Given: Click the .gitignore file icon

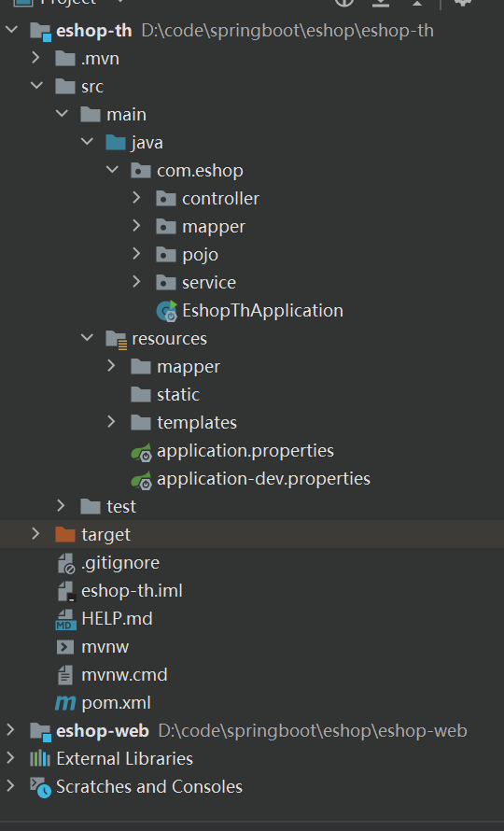Looking at the screenshot, I should pos(65,563).
